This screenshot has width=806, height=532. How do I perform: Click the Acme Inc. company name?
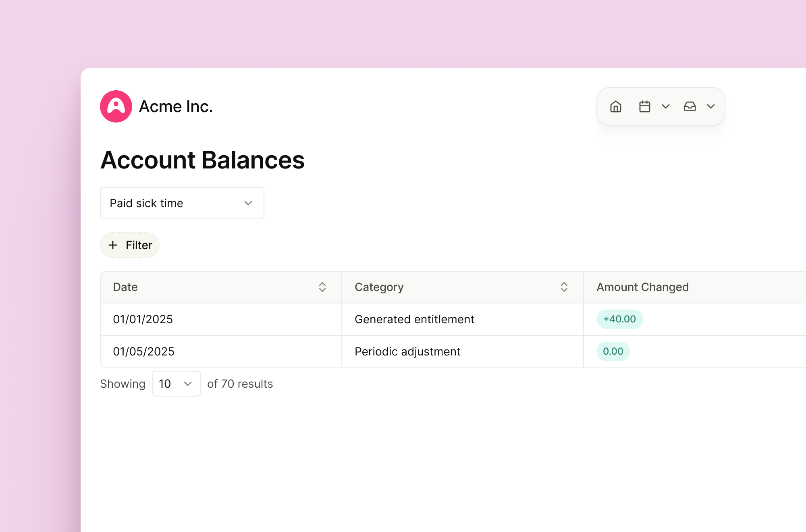pyautogui.click(x=176, y=106)
